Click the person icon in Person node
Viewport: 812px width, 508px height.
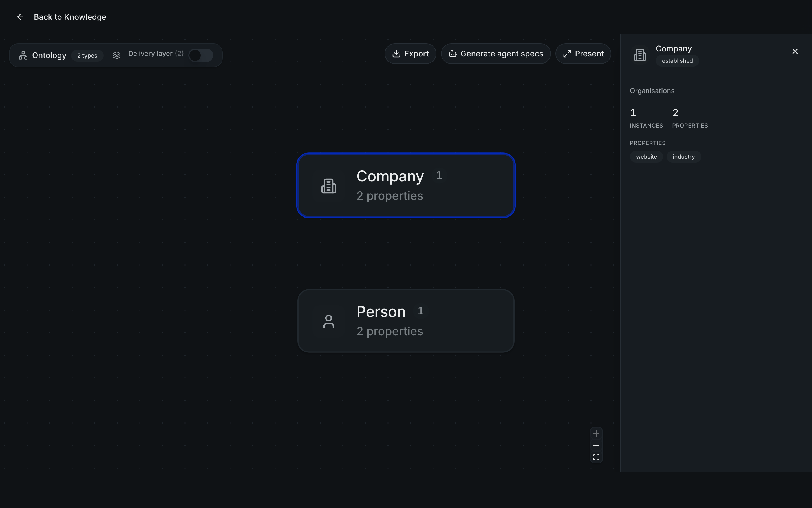tap(328, 321)
